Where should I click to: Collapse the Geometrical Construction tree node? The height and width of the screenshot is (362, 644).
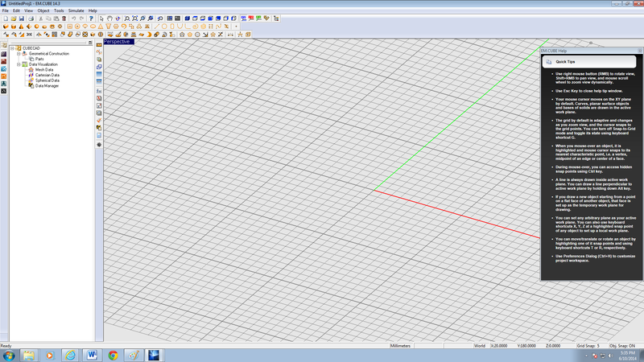point(19,53)
